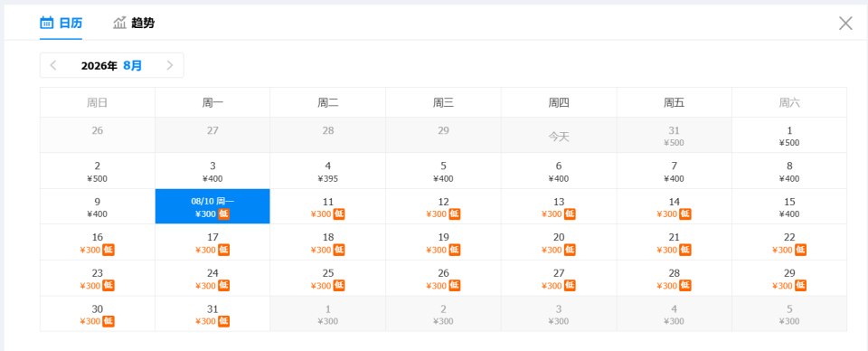
Task: Click the 周二 column header
Action: (328, 102)
